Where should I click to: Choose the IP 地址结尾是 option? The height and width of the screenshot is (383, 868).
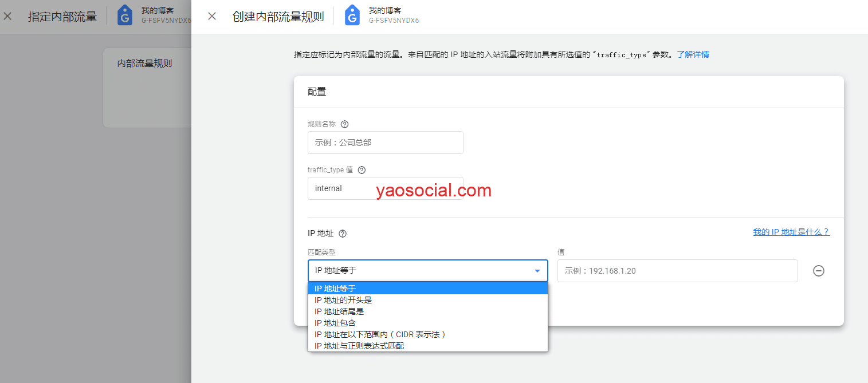coord(339,311)
